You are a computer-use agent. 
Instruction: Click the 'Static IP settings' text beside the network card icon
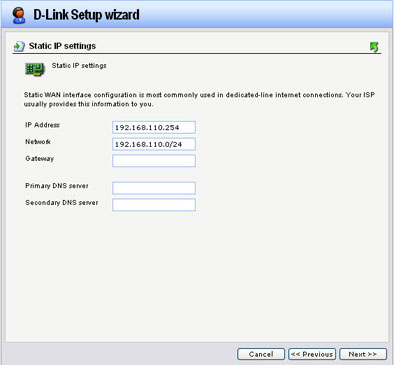click(79, 66)
